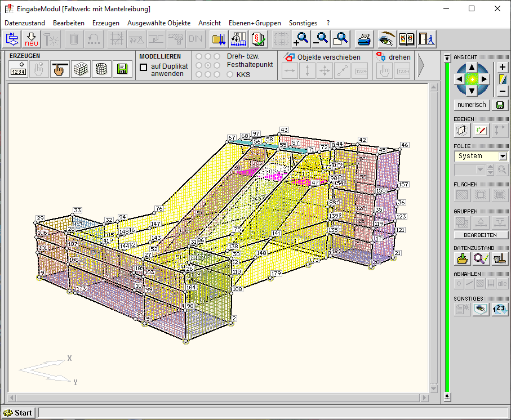Open the Folie 'System' dropdown
The height and width of the screenshot is (420, 511).
(x=503, y=156)
